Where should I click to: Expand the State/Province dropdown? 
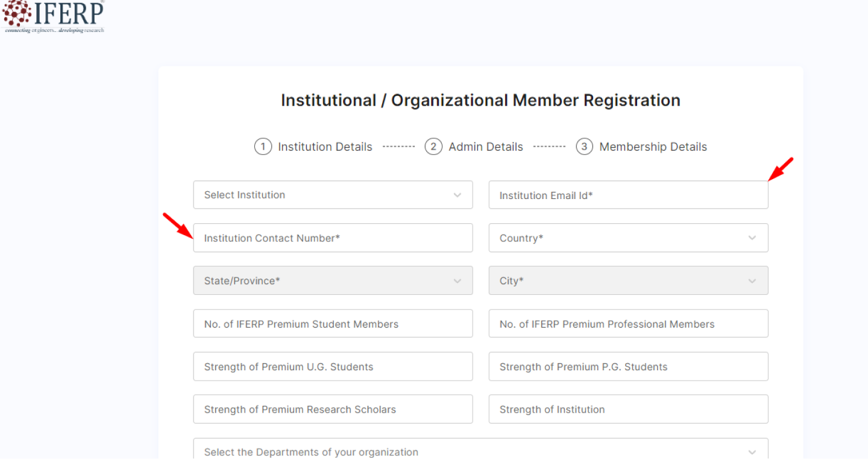point(332,280)
